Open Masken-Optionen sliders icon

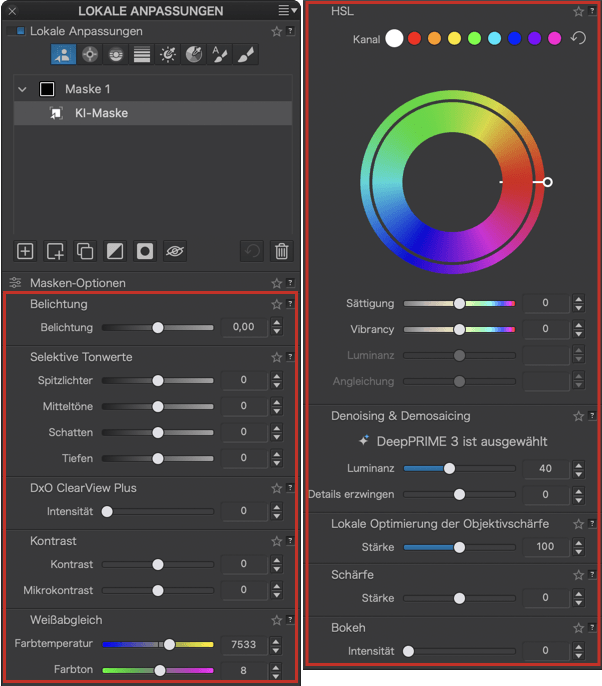[x=16, y=283]
